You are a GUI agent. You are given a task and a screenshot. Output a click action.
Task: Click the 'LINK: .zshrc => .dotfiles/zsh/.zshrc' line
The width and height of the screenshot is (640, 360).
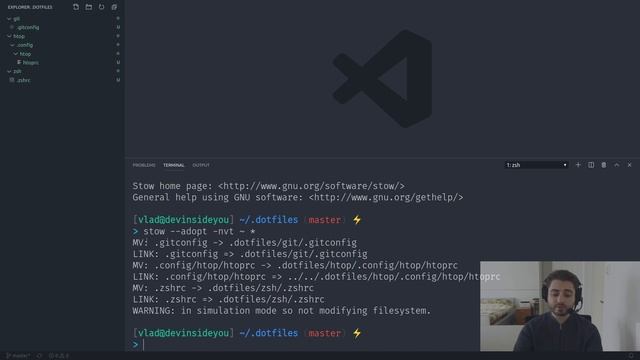(229, 300)
